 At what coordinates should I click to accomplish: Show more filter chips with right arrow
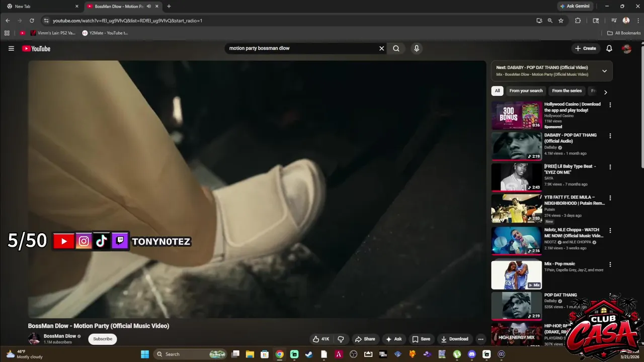click(x=605, y=92)
